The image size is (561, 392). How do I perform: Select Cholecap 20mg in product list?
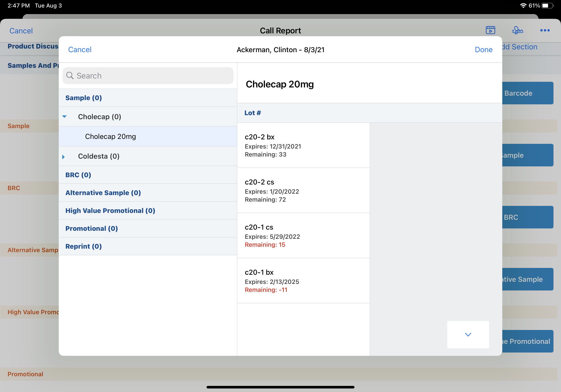110,136
